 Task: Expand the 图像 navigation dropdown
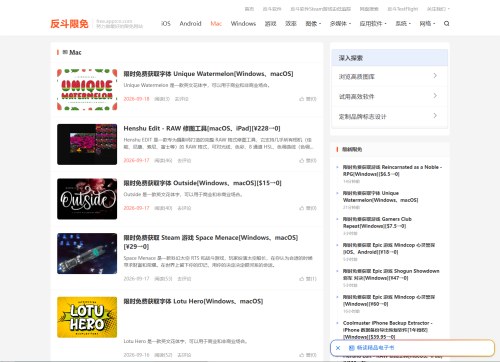point(313,24)
